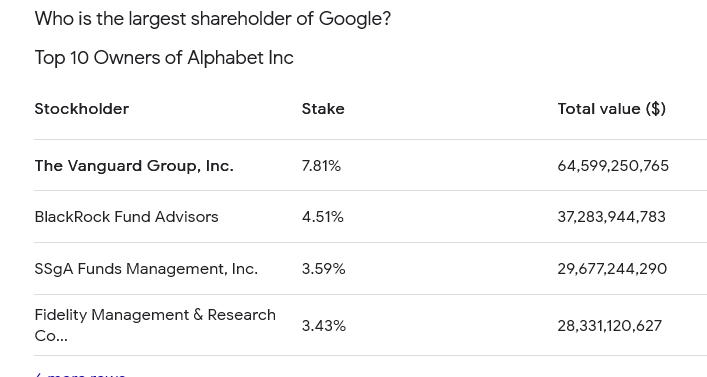Click the truncated 'Co...' text
This screenshot has height=377, width=707.
pyautogui.click(x=51, y=336)
